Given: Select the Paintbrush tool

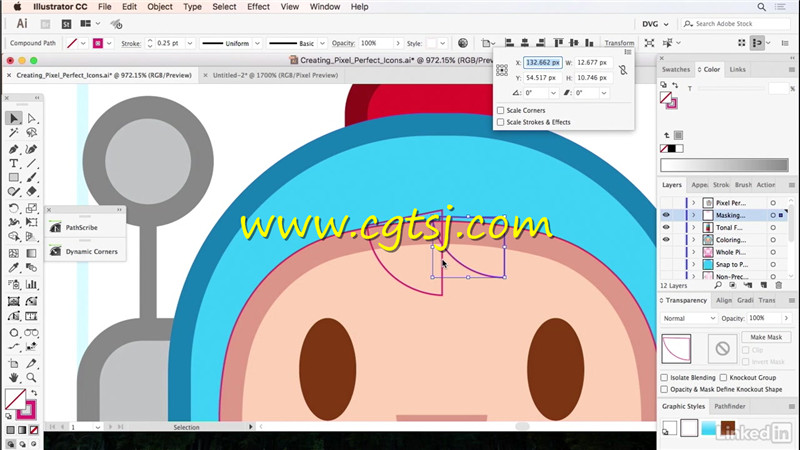Looking at the screenshot, I should pyautogui.click(x=32, y=178).
